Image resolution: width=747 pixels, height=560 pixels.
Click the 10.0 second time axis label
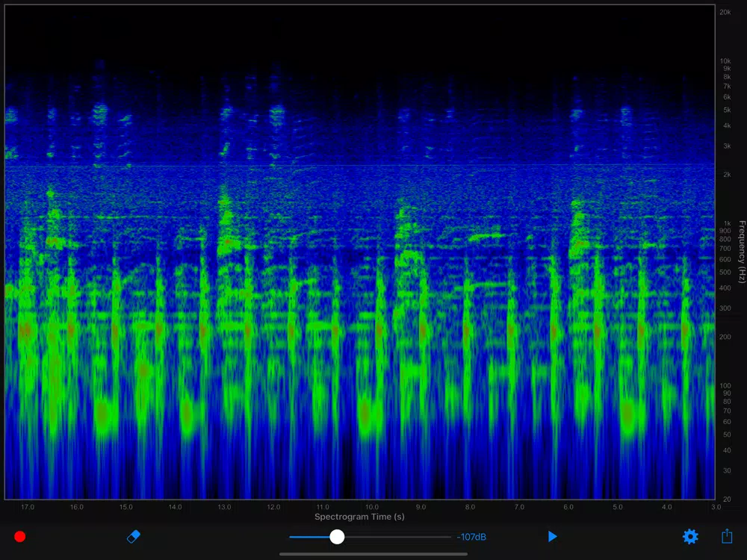(372, 507)
